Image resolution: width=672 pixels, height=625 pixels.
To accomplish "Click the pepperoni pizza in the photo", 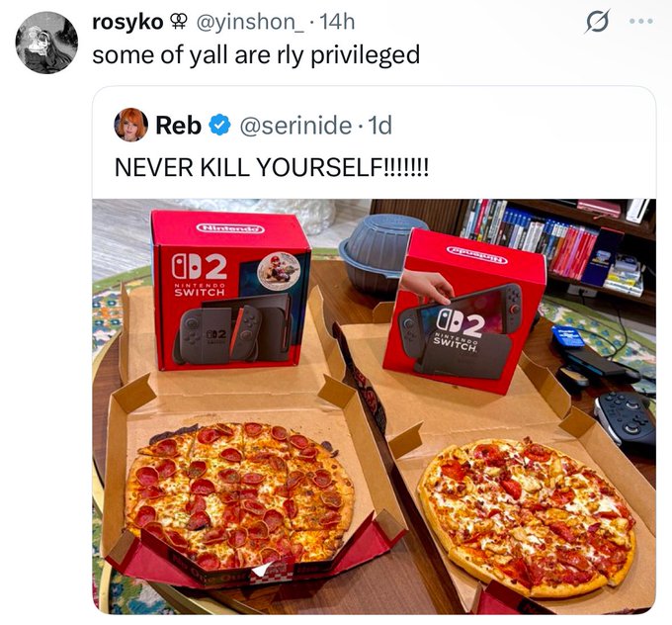I will (x=239, y=494).
